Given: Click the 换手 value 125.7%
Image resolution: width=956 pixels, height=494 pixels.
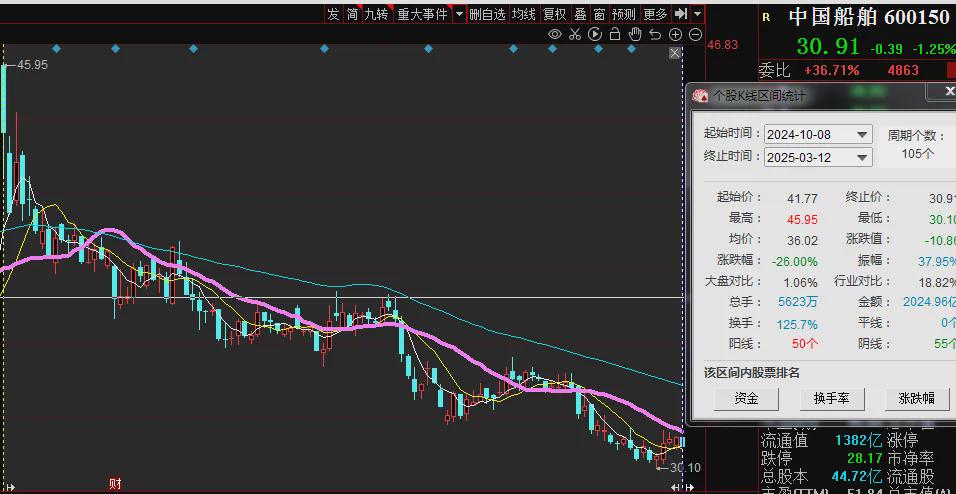Looking at the screenshot, I should pyautogui.click(x=797, y=324).
